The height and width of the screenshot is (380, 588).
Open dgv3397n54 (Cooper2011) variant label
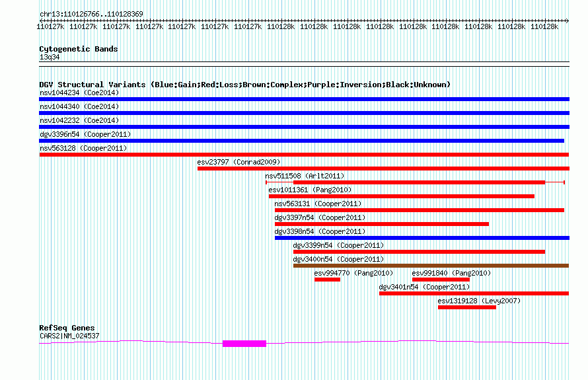point(320,217)
